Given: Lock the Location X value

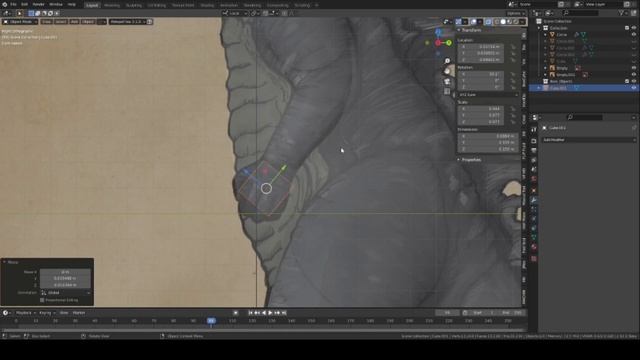Looking at the screenshot, I should tap(513, 47).
